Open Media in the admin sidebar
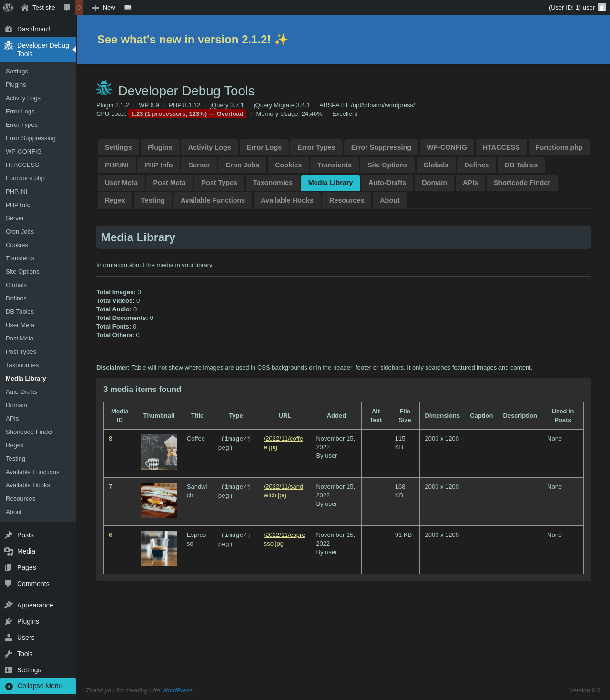The width and height of the screenshot is (610, 700). click(x=38, y=551)
